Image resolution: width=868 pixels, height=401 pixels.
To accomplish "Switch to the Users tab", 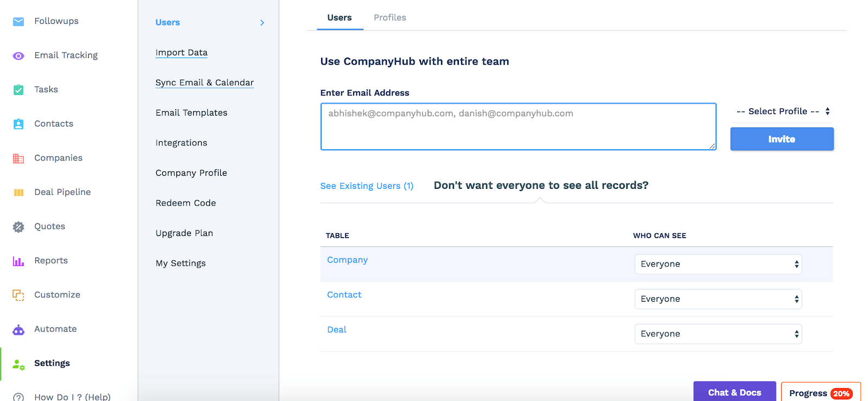I will pos(340,17).
